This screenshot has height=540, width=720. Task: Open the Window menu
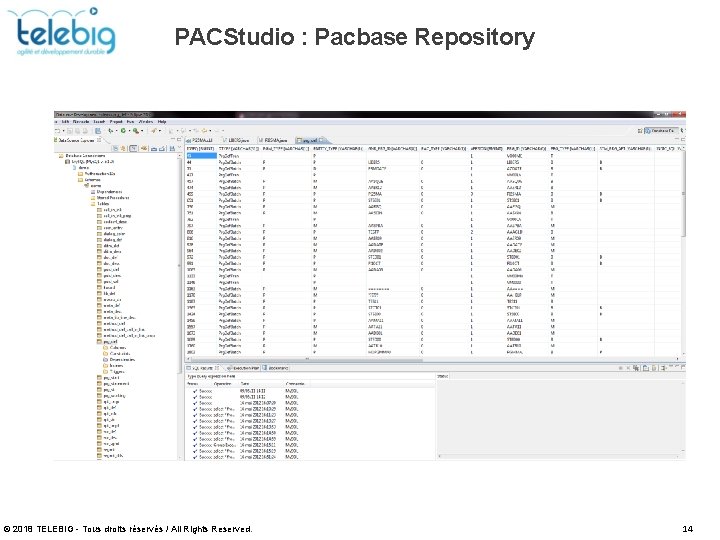[146, 122]
